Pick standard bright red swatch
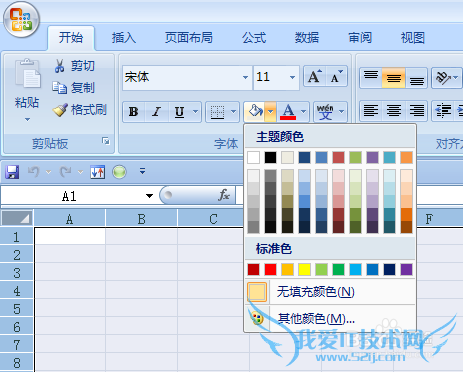This screenshot has height=372, width=463. [x=270, y=269]
